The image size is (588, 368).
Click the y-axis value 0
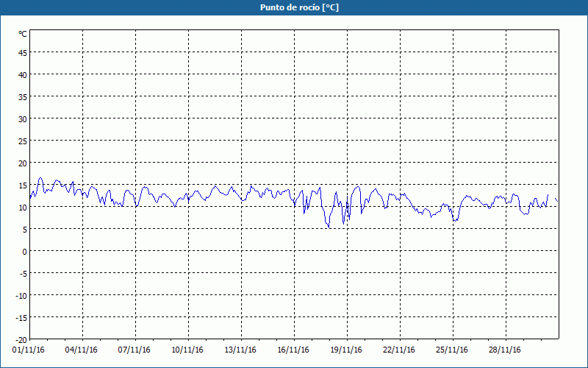pos(25,252)
